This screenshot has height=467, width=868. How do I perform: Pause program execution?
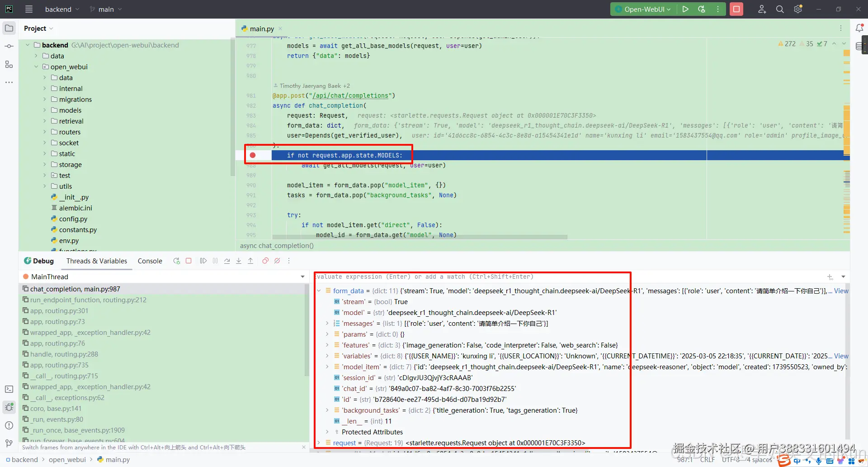click(215, 261)
